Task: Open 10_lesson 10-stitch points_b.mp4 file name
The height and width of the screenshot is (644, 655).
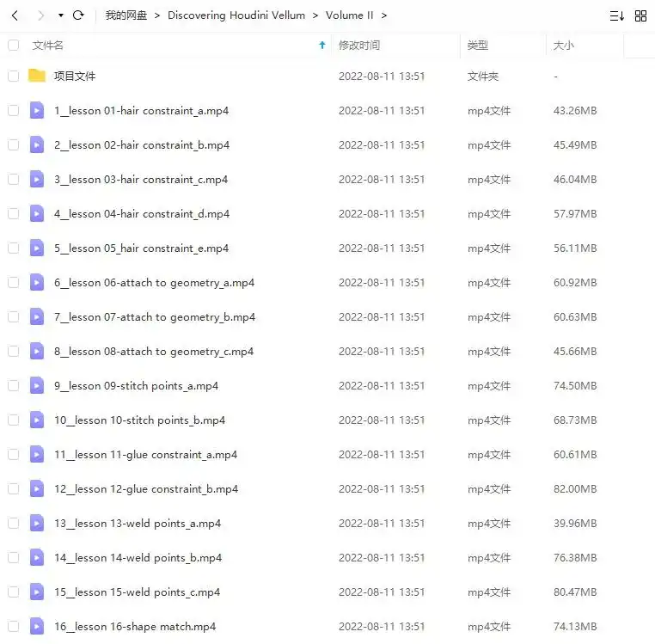Action: point(139,420)
